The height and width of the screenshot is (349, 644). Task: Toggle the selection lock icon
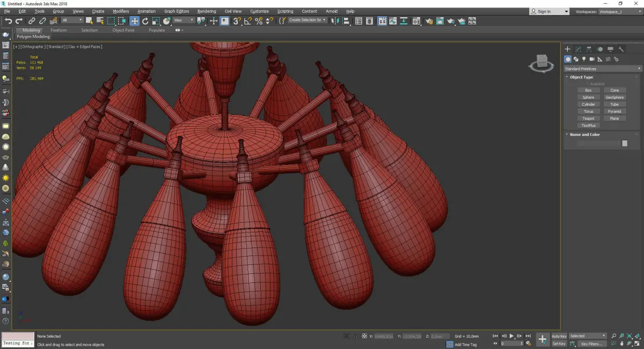pyautogui.click(x=355, y=336)
